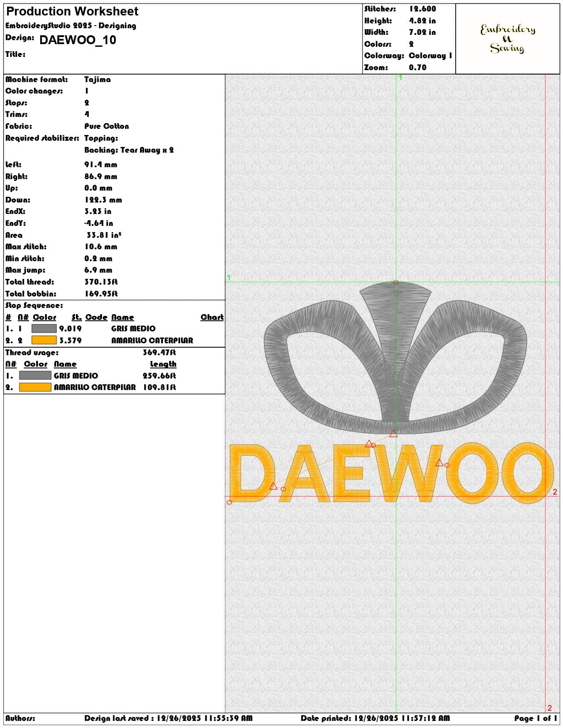This screenshot has width=563, height=728.
Task: Click the Backing: Tear Away x 2 text
Action: (x=129, y=150)
